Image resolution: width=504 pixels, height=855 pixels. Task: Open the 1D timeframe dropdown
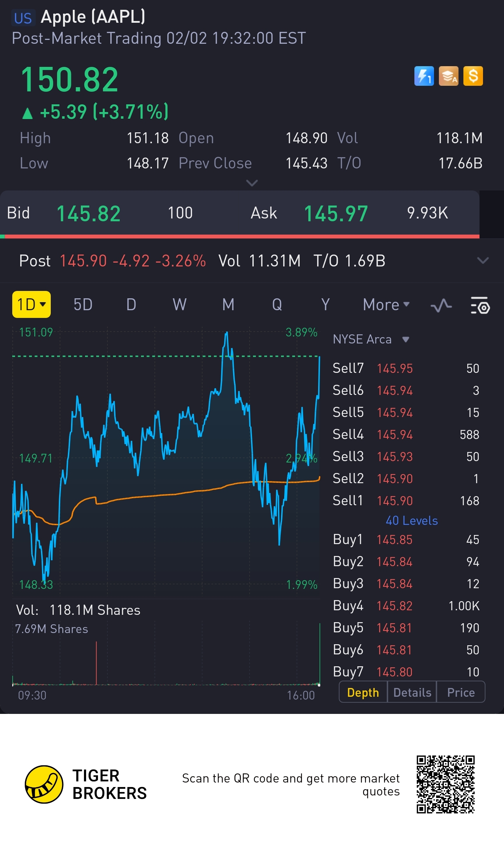pos(31,305)
